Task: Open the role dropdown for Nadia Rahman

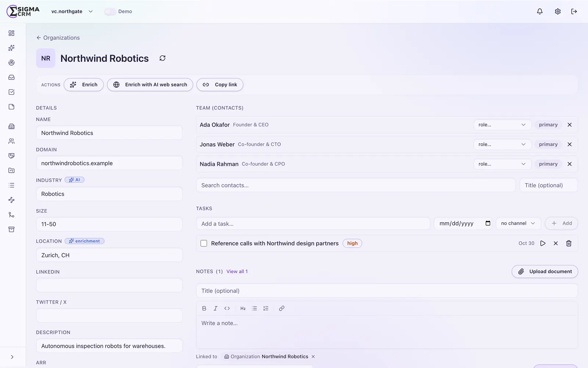Action: [502, 164]
